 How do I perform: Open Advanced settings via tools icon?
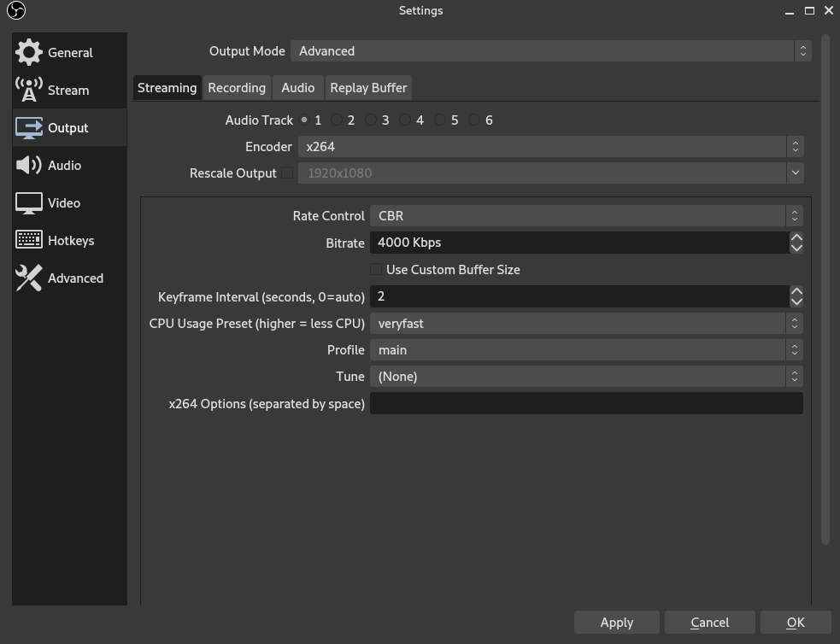(x=29, y=278)
